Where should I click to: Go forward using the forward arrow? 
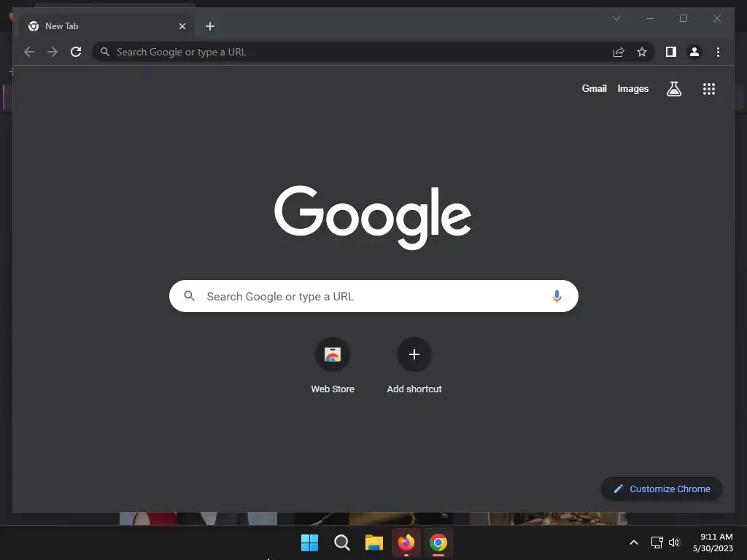[x=53, y=52]
